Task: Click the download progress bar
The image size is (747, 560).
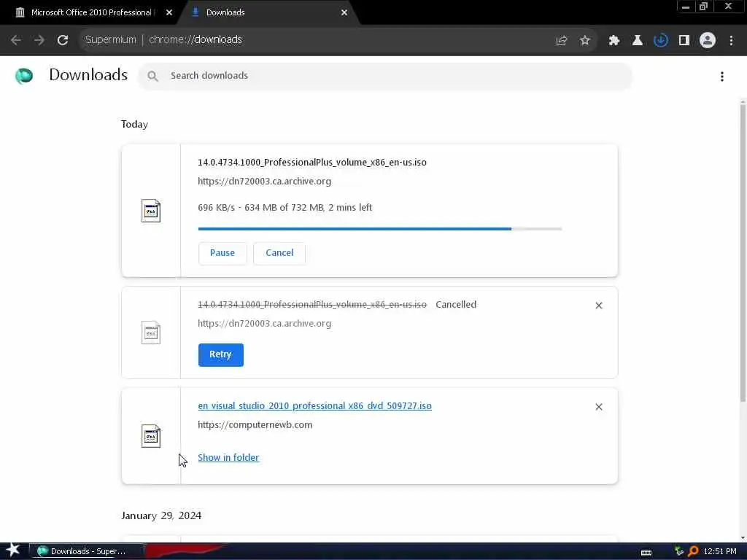Action: coord(380,229)
